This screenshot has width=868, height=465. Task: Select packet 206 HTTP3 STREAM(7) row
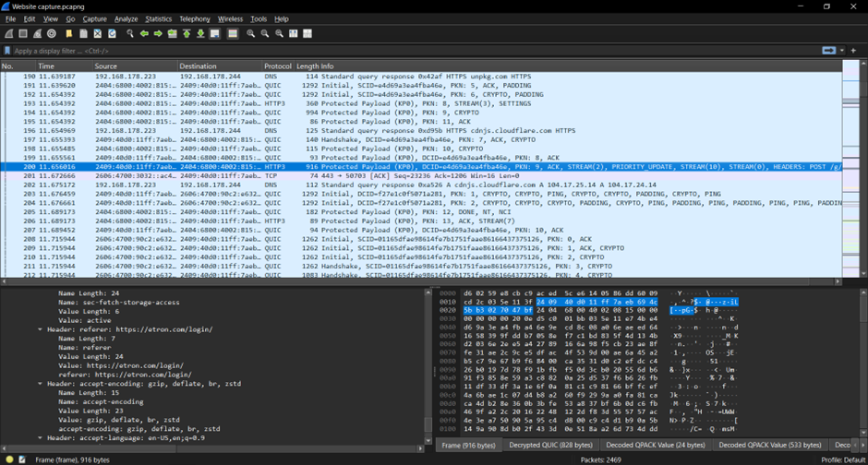click(x=421, y=221)
